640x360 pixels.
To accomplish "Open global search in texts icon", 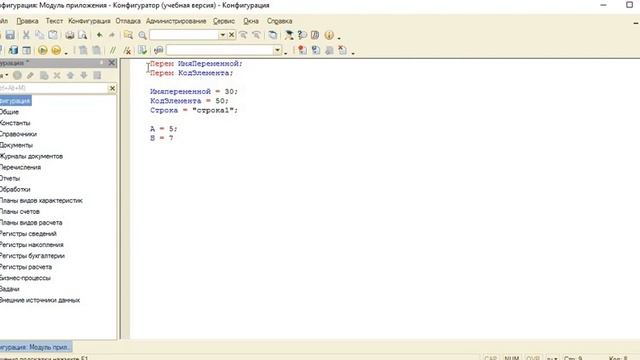I will click(128, 35).
